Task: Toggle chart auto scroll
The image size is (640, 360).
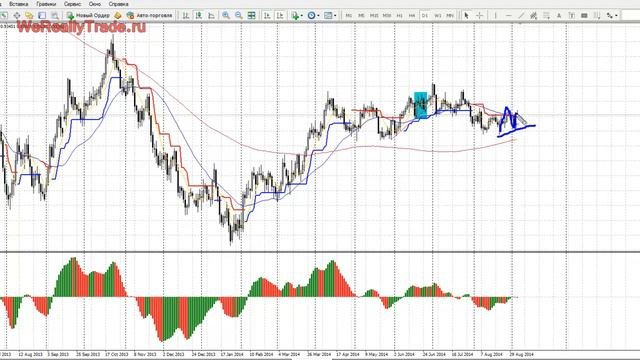Action: [x=267, y=16]
